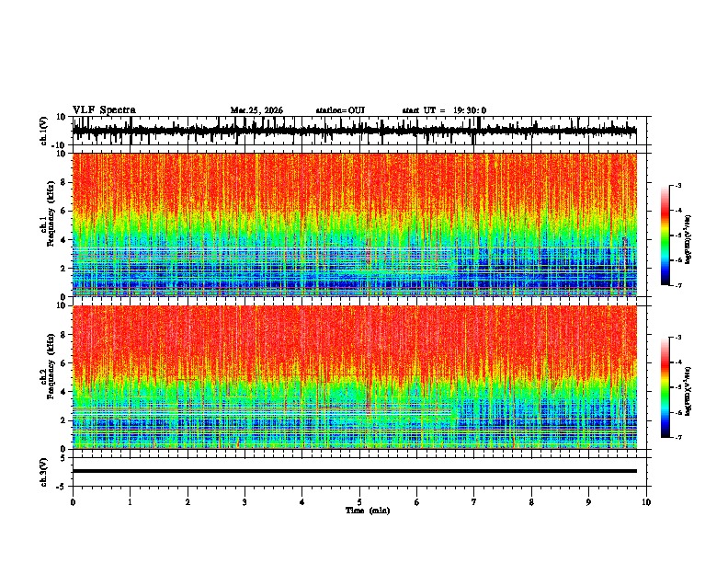The image size is (728, 563).
Task: Click the "ch.3(V)" axis label
Action: 44,472
